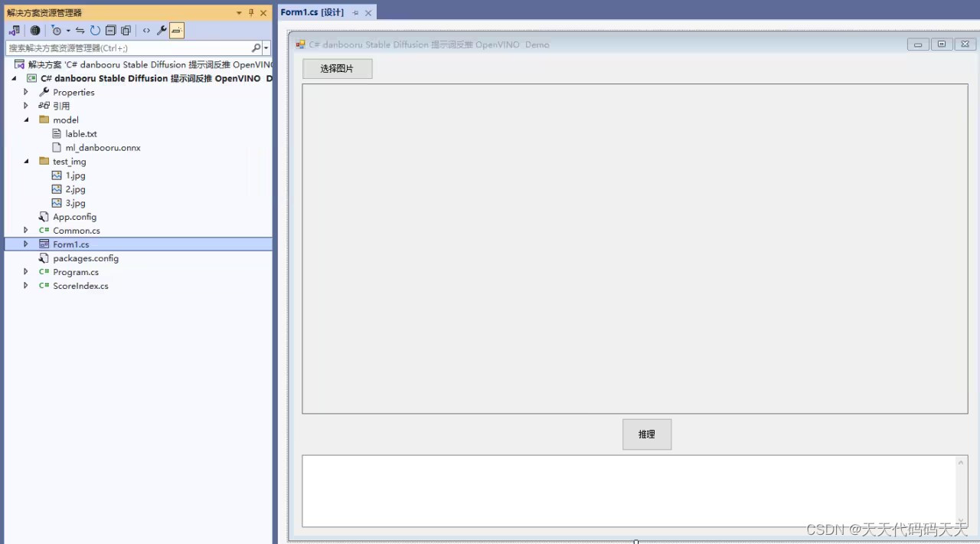Click the Collapse All icon in Solution Explorer
This screenshot has height=544, width=980.
(x=112, y=31)
